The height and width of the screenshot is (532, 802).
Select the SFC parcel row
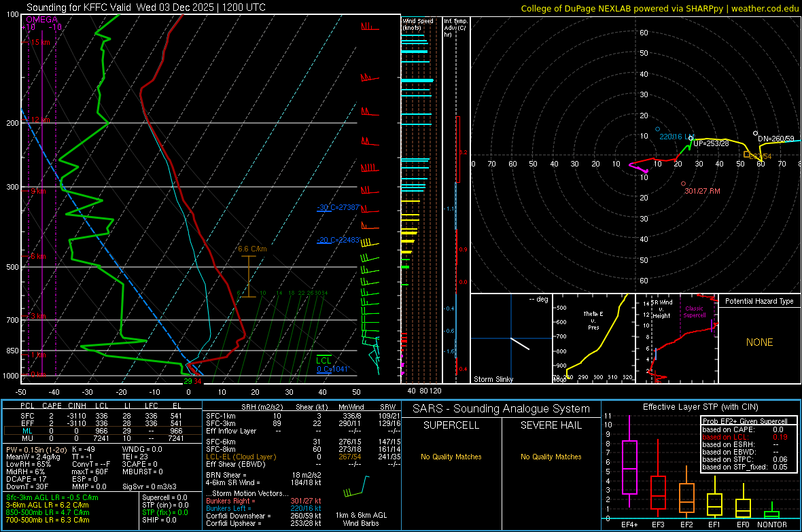pos(102,416)
